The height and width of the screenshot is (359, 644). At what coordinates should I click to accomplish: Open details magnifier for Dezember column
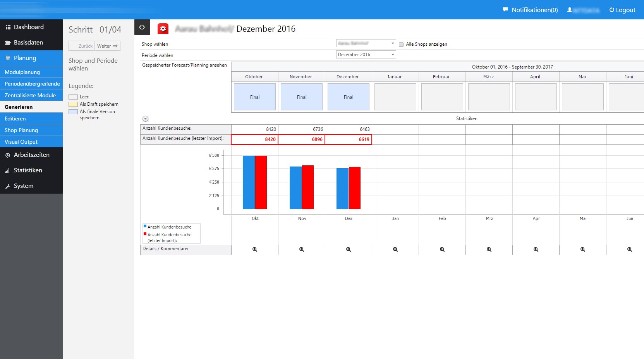pos(349,250)
